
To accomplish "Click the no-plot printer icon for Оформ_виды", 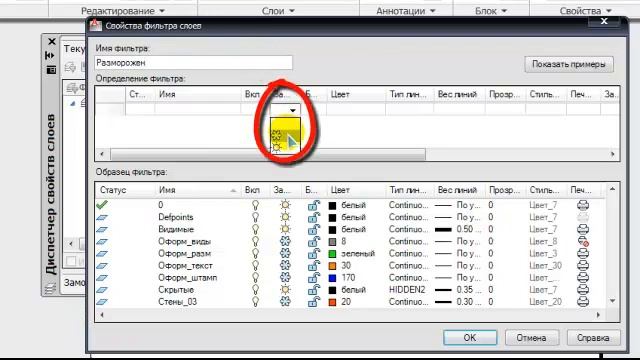I will coord(583,242).
